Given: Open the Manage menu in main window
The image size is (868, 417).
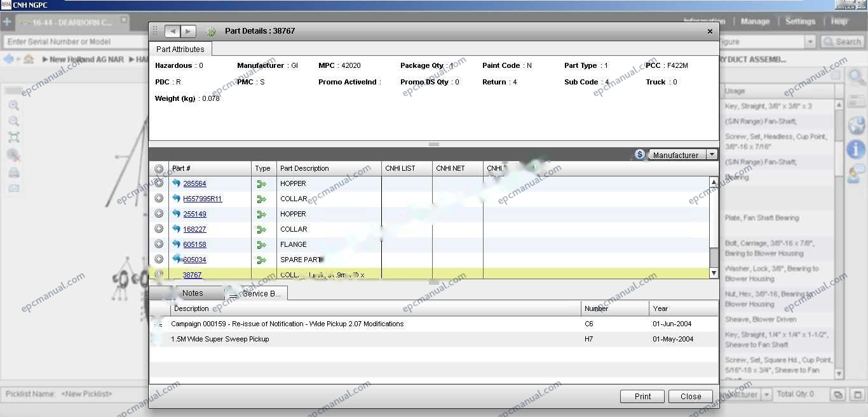Looking at the screenshot, I should tap(755, 22).
